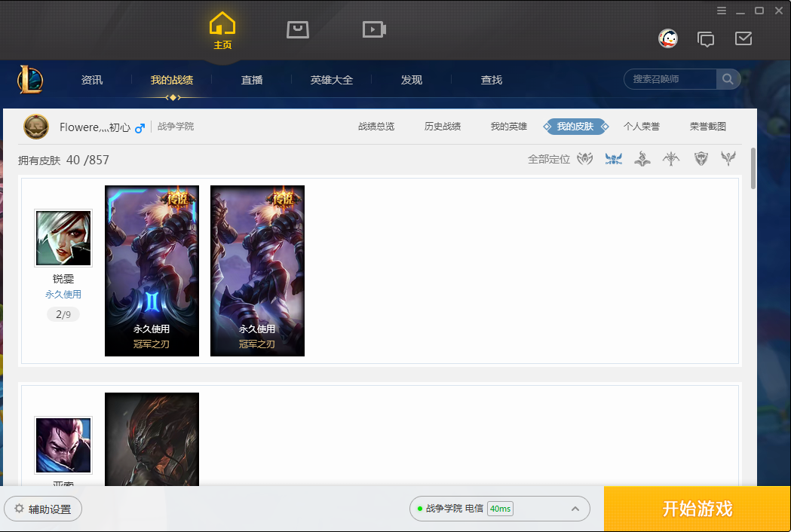Switch to 历史战绩 sub-tab
Screen dimensions: 791x532
point(443,127)
